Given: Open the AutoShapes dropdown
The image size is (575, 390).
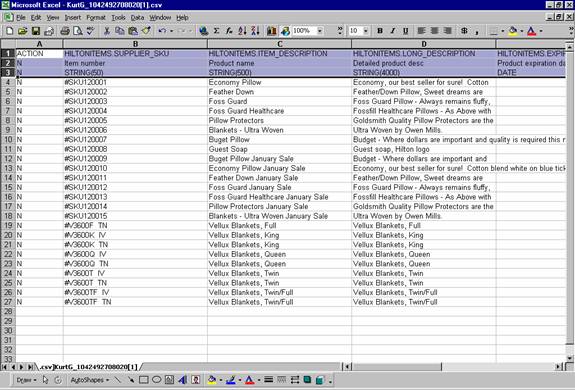Looking at the screenshot, I should tap(90, 380).
